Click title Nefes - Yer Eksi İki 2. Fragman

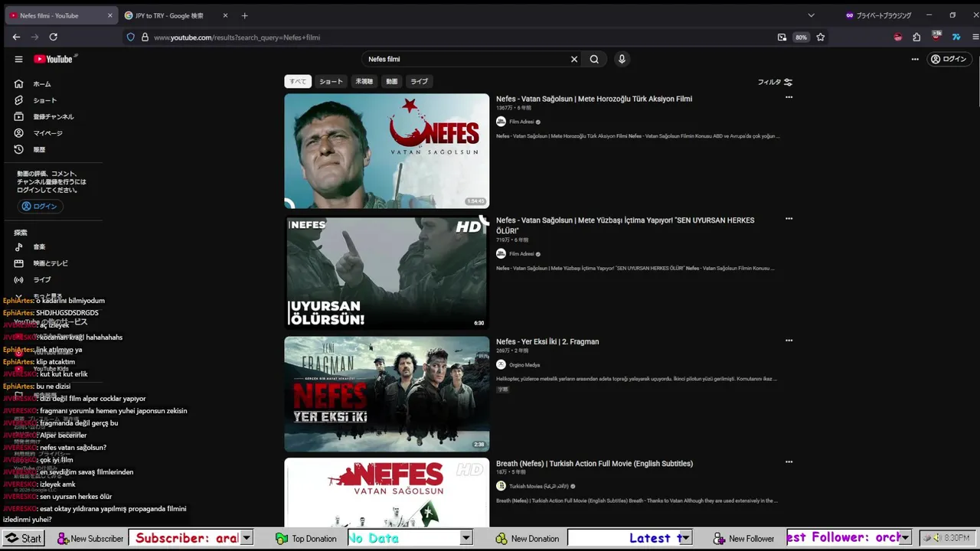(547, 342)
